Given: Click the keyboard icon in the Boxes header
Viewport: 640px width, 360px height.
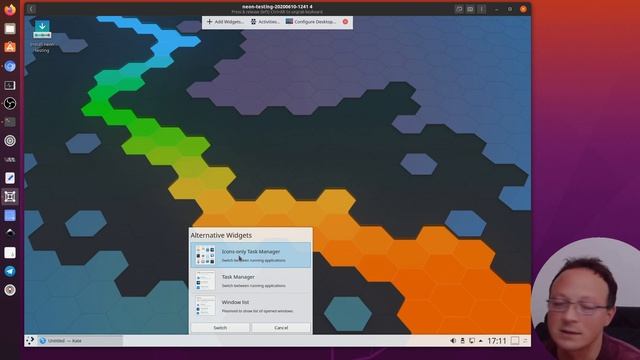Looking at the screenshot, I should coord(470,9).
